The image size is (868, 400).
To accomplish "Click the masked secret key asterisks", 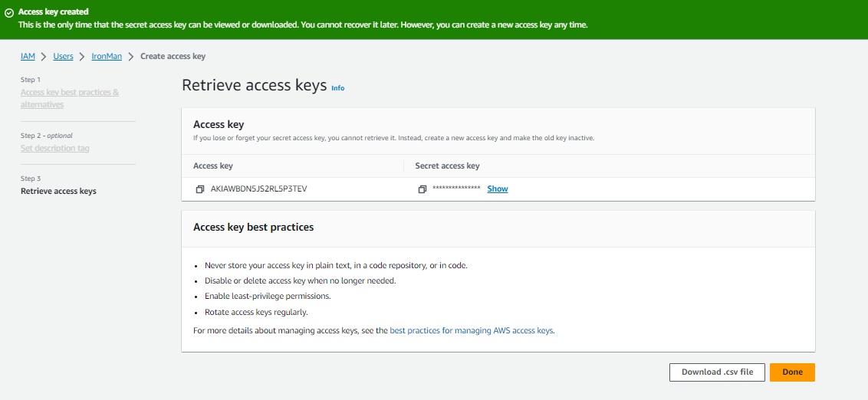I will (x=456, y=189).
